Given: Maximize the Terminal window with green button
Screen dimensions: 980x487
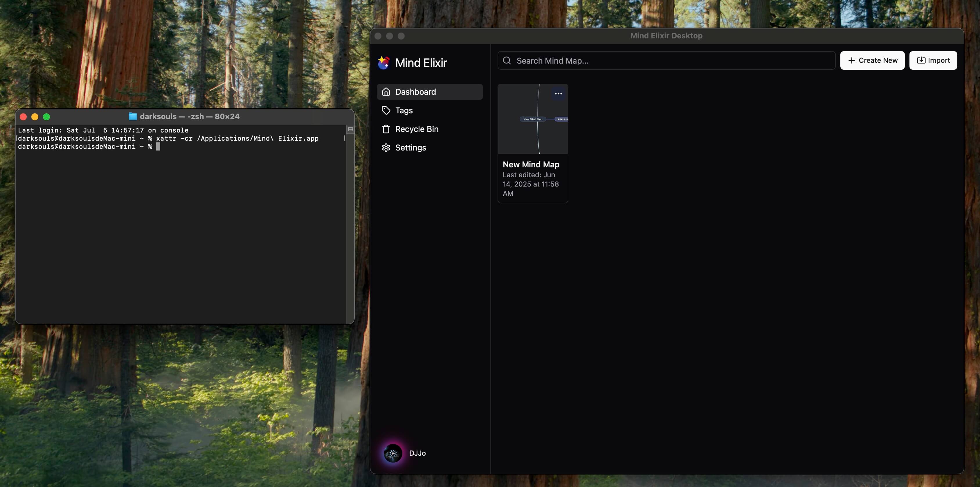Looking at the screenshot, I should point(46,117).
